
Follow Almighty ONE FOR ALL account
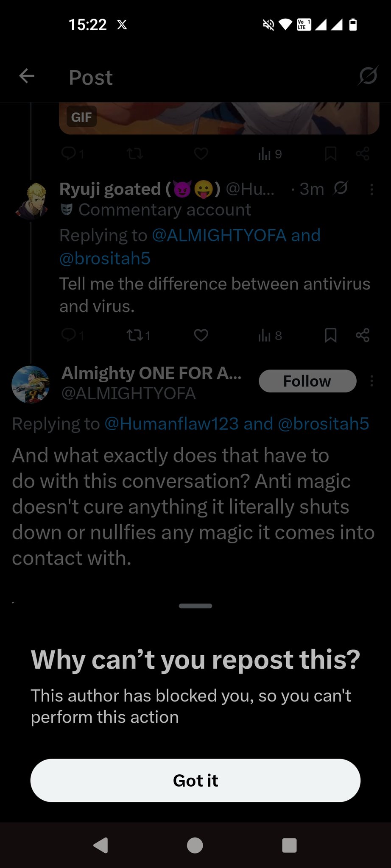point(307,381)
